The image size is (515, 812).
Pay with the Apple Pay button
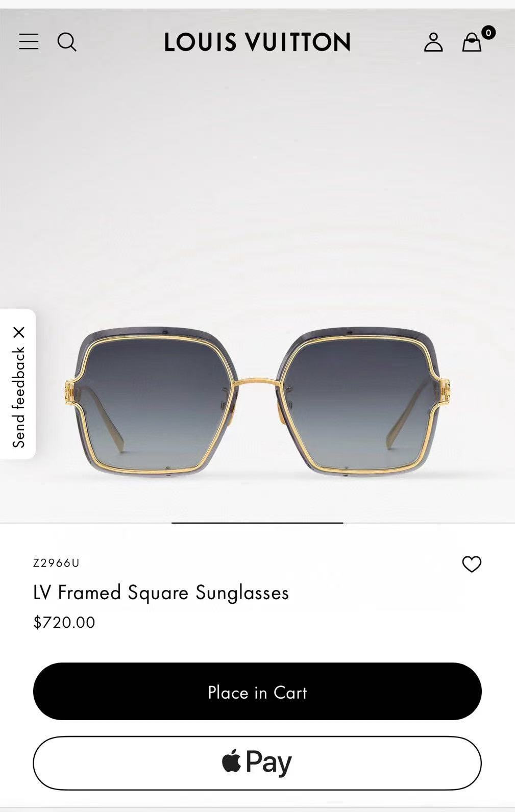pos(257,763)
